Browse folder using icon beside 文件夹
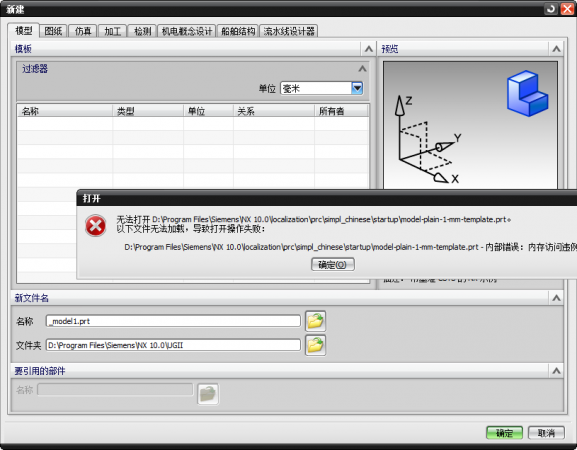This screenshot has width=577, height=450. pos(315,345)
